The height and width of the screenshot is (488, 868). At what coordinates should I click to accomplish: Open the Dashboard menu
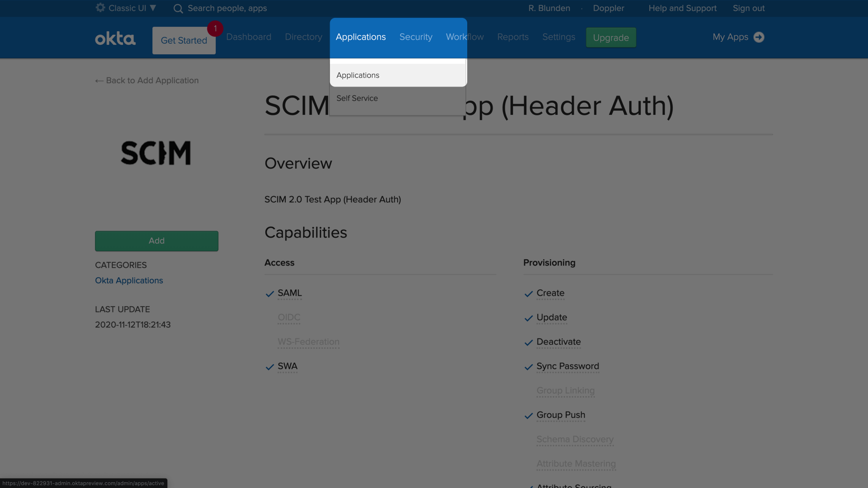(249, 37)
